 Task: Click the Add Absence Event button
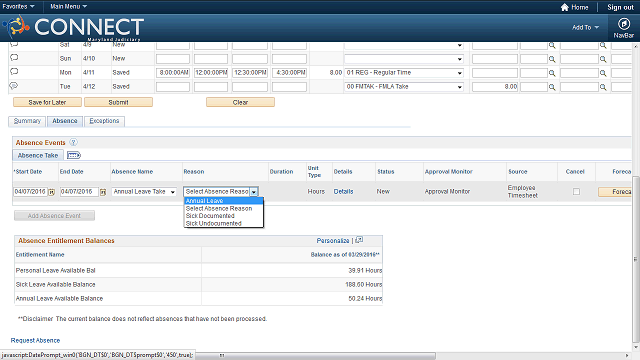54,216
